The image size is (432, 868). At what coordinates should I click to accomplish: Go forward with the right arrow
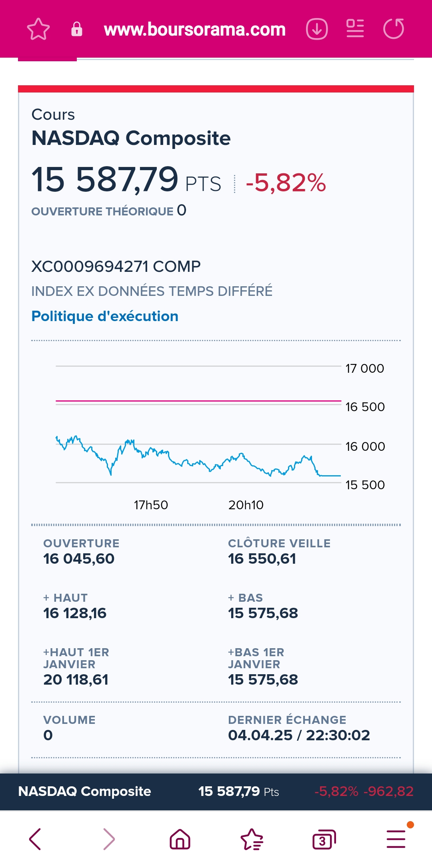tap(109, 839)
